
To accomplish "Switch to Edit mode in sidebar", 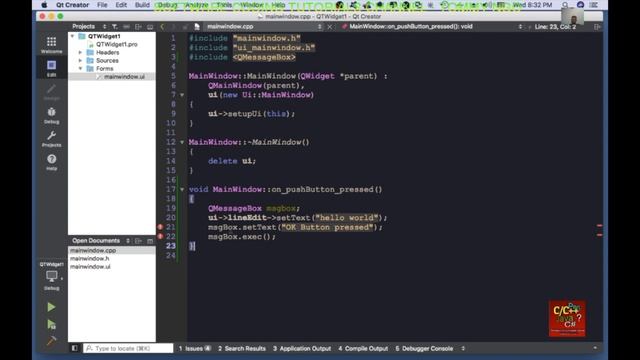I will (51, 68).
